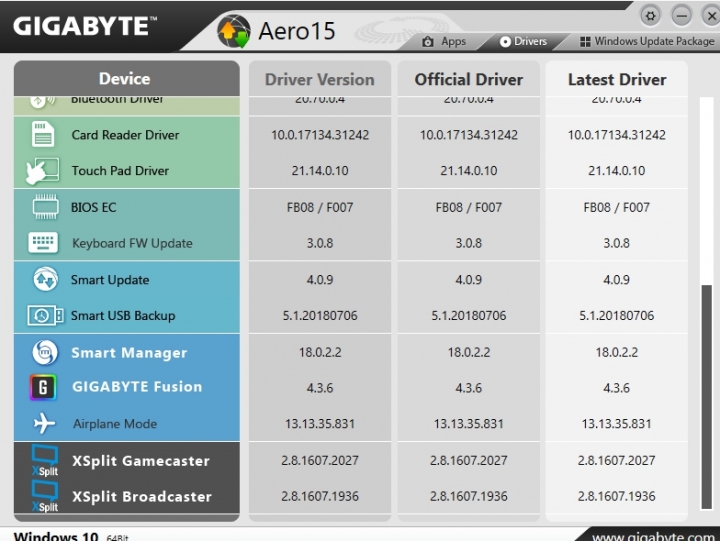This screenshot has height=541, width=720.
Task: Click BIOS EC Driver Version FB08 / F007
Action: [x=320, y=208]
